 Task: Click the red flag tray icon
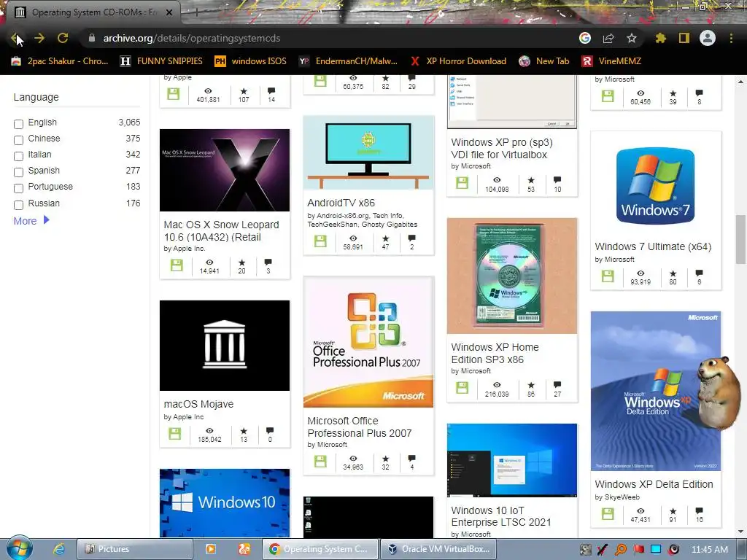[638, 550]
